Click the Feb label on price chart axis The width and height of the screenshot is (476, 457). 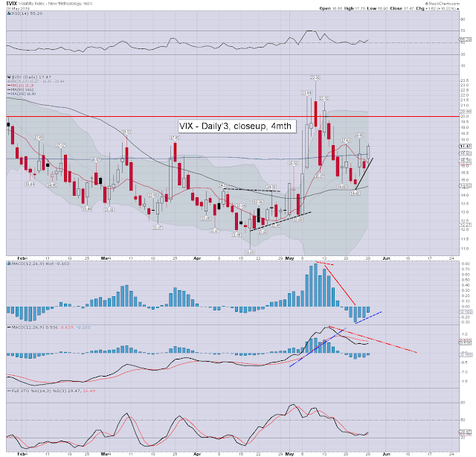click(22, 258)
